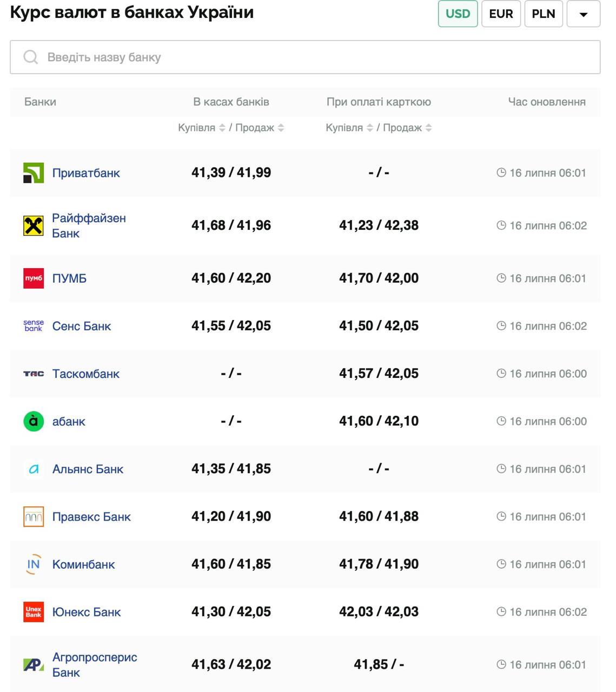Click the Правекс Банк orange logo
This screenshot has height=692, width=616.
point(33,517)
